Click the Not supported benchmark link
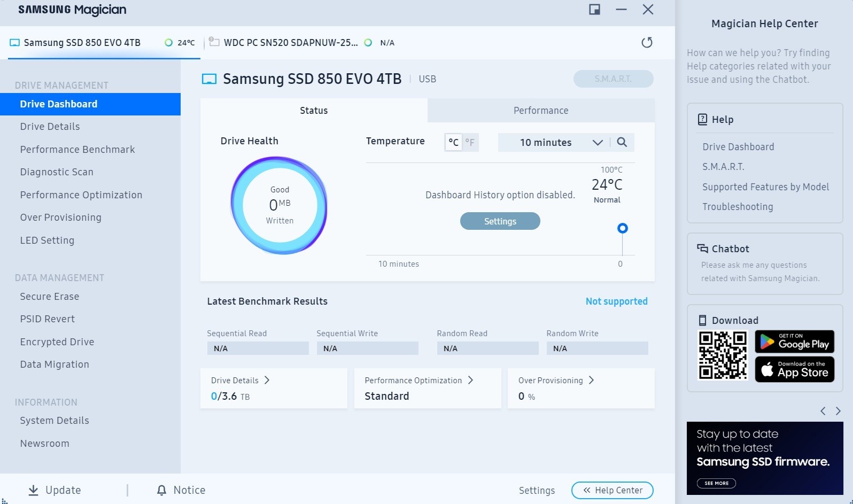 616,301
